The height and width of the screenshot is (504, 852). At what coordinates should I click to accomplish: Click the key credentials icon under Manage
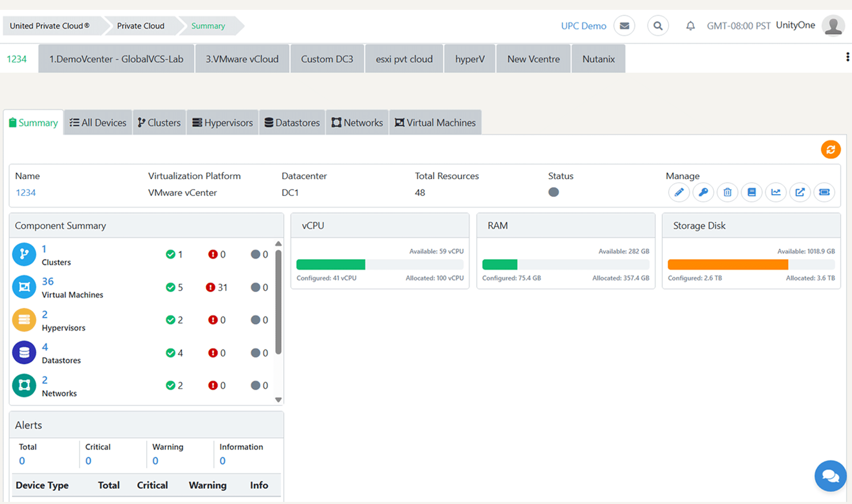703,193
